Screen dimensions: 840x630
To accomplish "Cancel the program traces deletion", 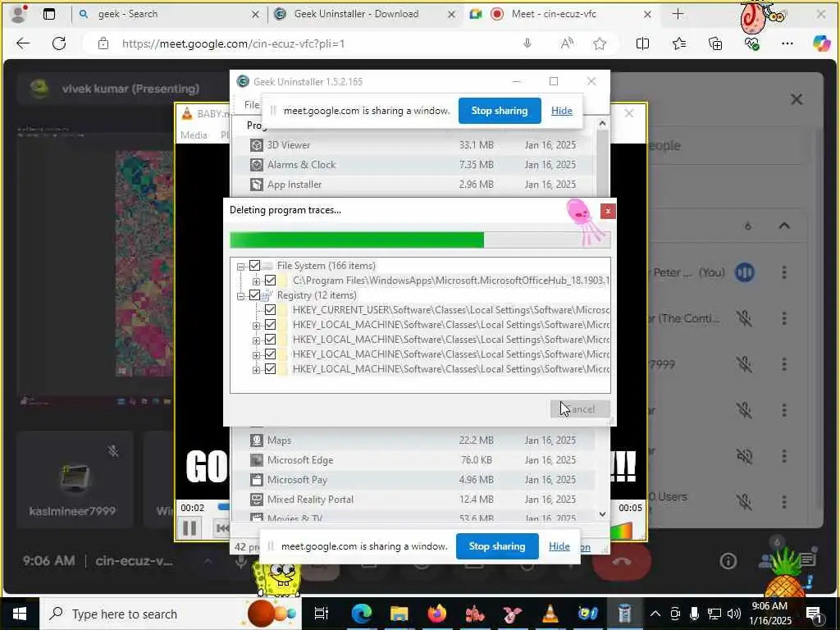I will (x=580, y=409).
